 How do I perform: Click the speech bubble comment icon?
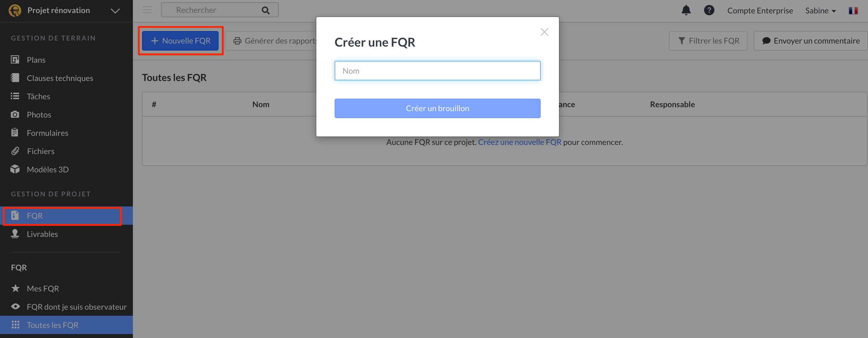click(x=766, y=41)
